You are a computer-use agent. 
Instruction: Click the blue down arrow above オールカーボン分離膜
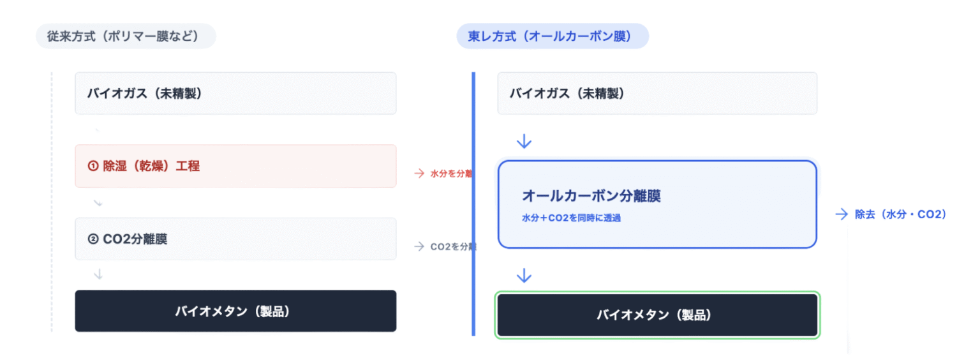click(524, 141)
